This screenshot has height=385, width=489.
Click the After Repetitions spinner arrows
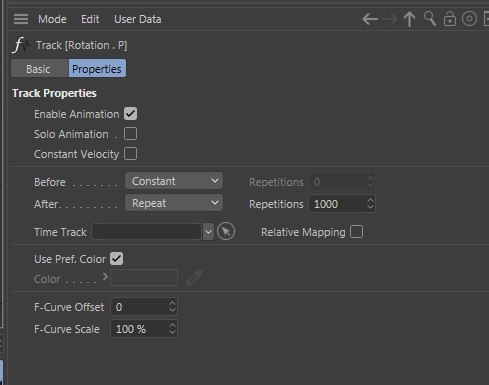[x=370, y=204]
